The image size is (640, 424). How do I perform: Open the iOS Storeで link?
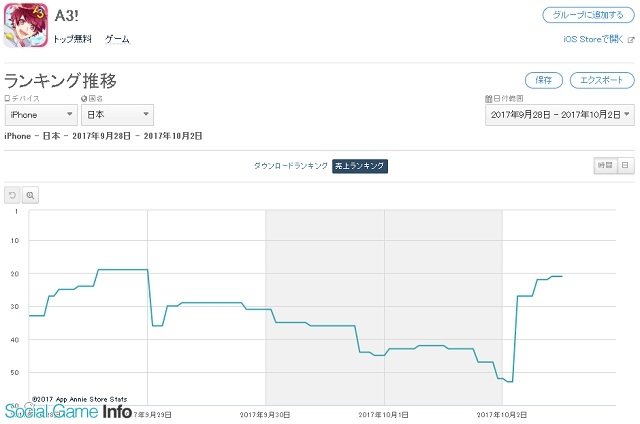pos(592,39)
